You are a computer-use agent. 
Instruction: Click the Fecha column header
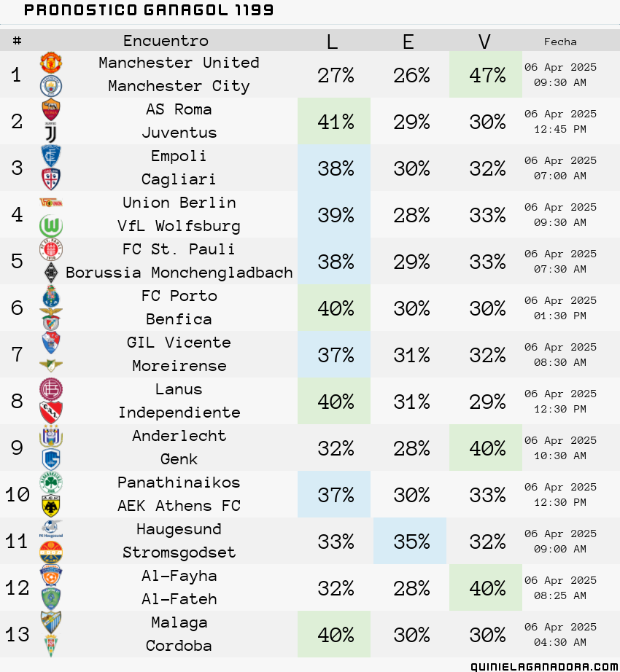tap(560, 42)
